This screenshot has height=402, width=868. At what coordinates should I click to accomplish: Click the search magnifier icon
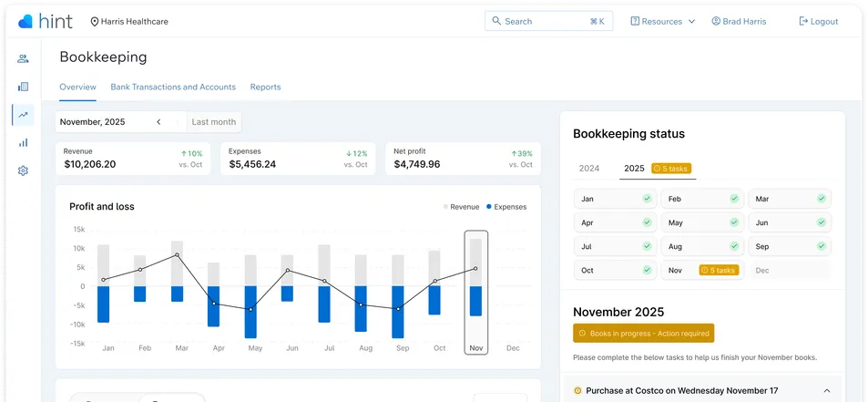(496, 21)
